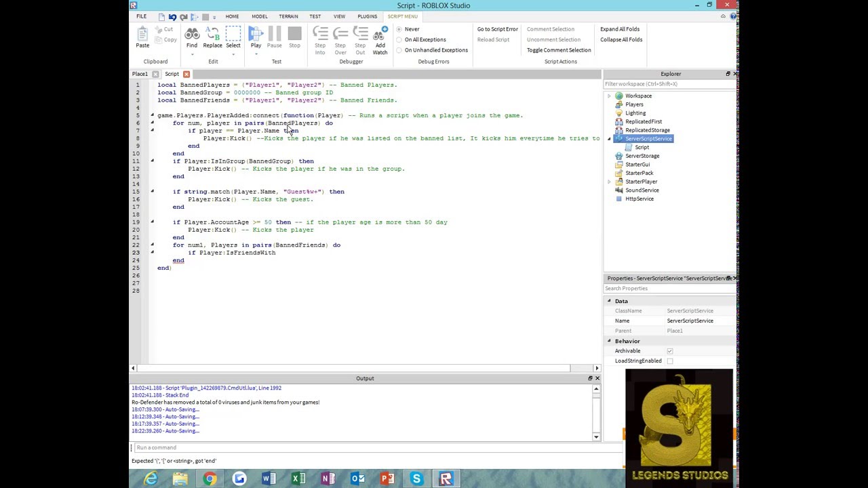Fold the code block at line 15
This screenshot has width=868, height=488.
click(x=152, y=192)
